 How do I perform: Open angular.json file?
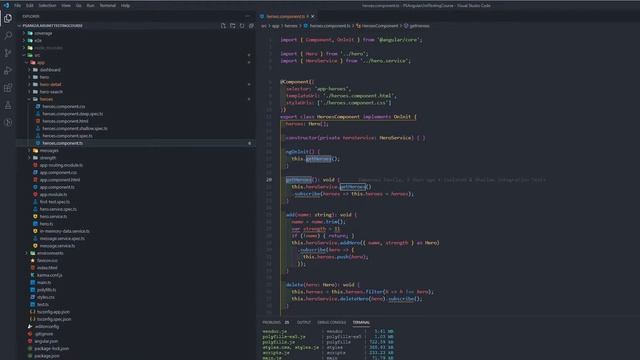pyautogui.click(x=47, y=341)
